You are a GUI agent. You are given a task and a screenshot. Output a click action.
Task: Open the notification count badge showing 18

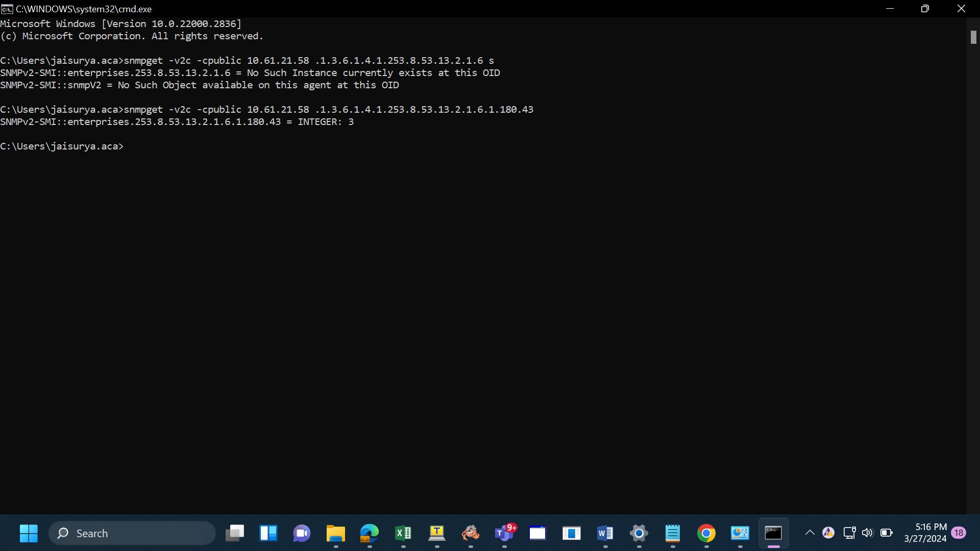tap(959, 533)
